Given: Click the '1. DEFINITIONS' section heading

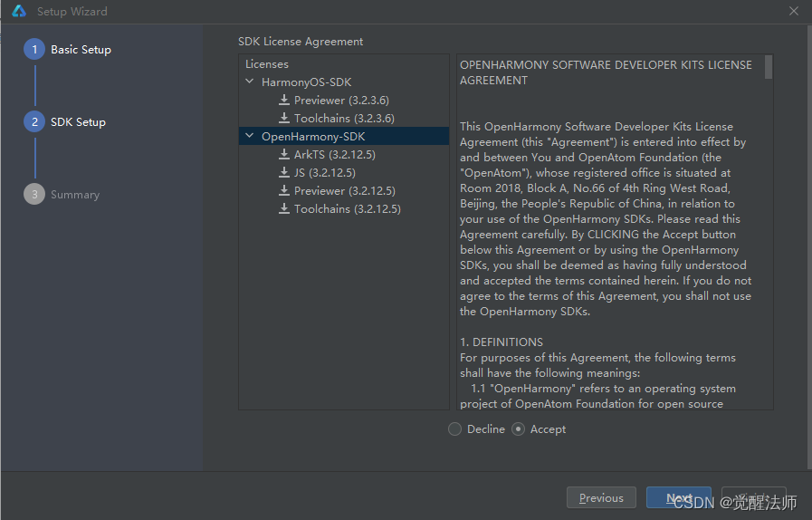Looking at the screenshot, I should tap(502, 342).
